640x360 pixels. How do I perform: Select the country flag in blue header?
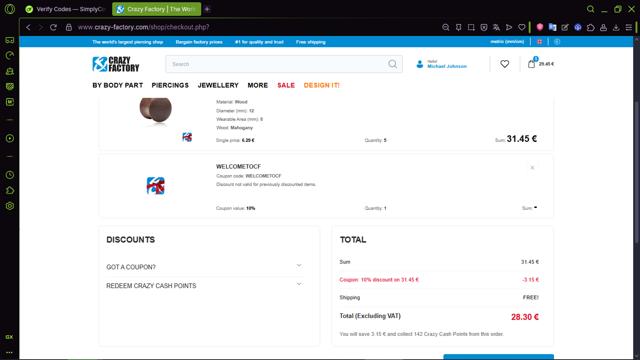point(540,42)
